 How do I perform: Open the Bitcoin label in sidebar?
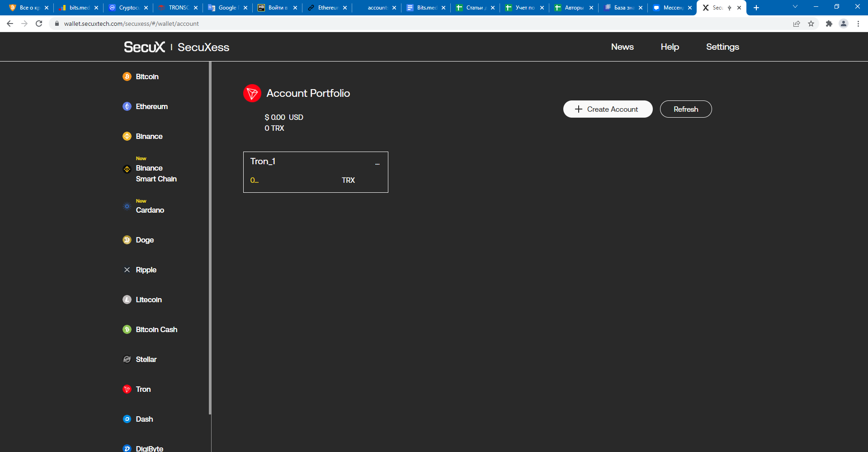pyautogui.click(x=147, y=77)
